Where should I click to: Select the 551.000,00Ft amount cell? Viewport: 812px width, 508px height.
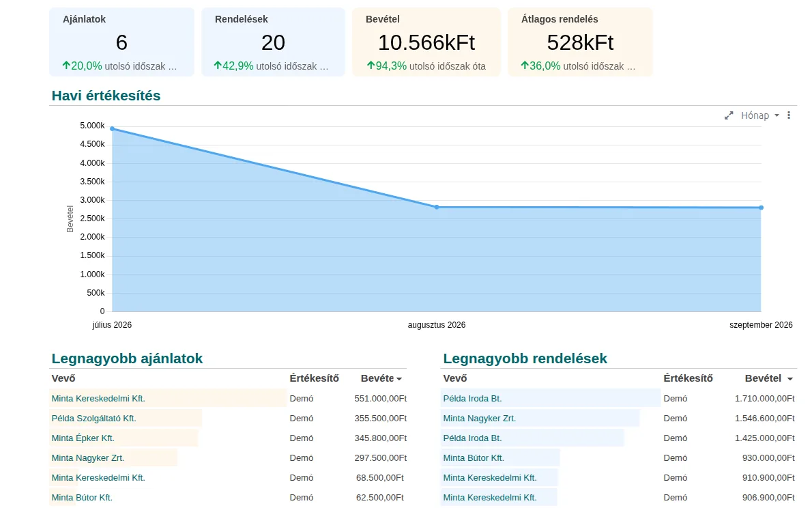[x=381, y=399]
